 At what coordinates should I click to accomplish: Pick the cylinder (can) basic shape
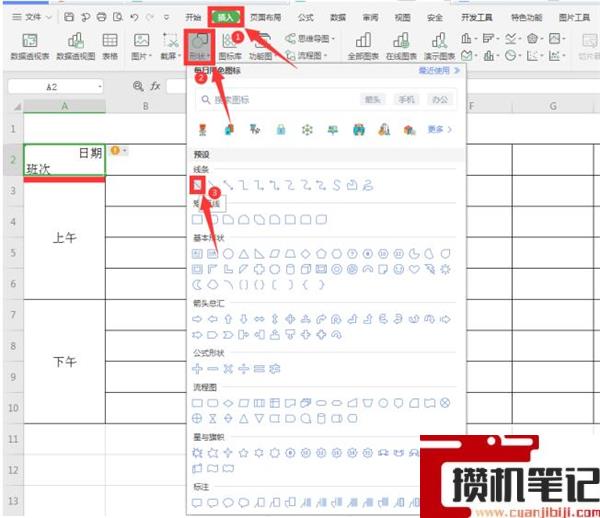[290, 269]
